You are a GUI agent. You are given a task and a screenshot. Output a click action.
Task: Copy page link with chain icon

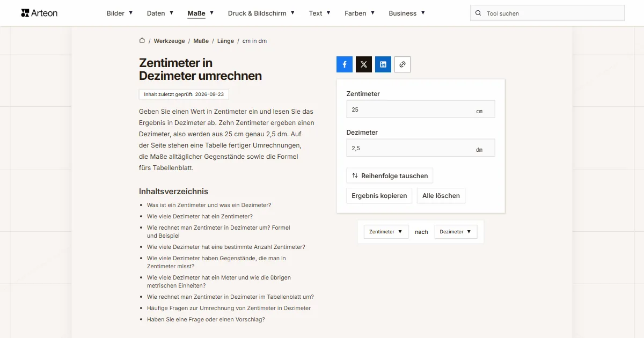pos(402,64)
